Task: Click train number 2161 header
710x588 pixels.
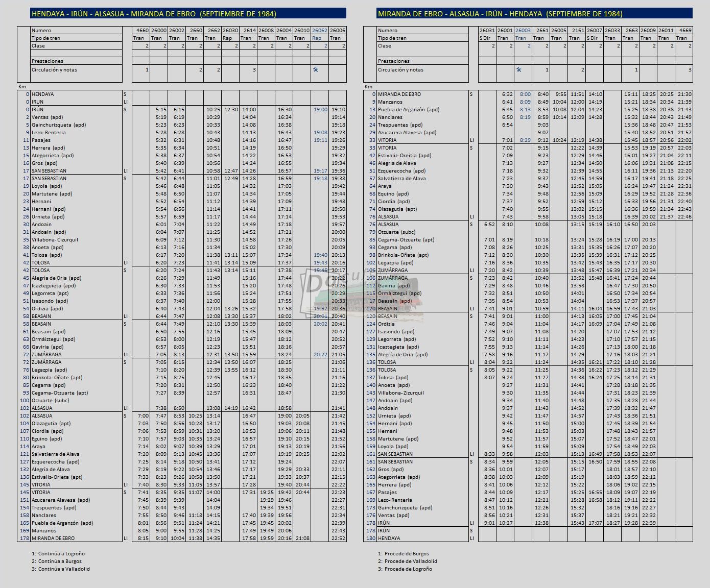Action: [578, 31]
